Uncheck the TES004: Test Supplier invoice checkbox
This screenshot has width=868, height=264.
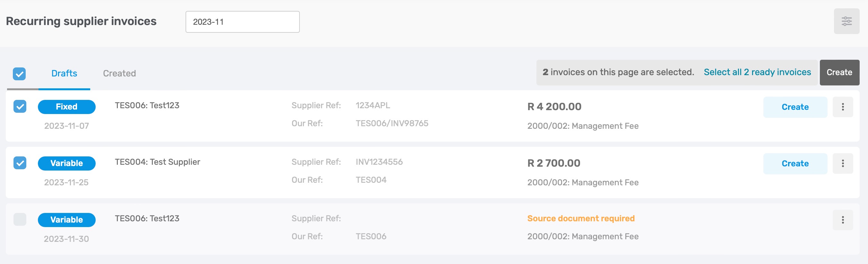[x=20, y=163]
